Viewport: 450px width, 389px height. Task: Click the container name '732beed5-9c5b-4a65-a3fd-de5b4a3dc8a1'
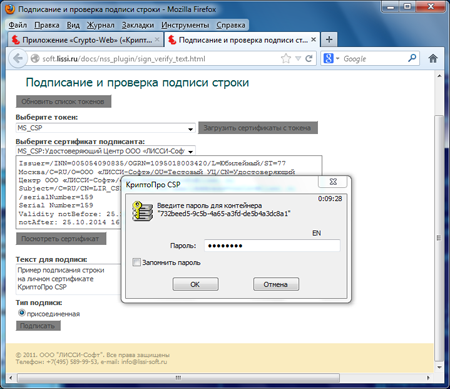click(224, 213)
